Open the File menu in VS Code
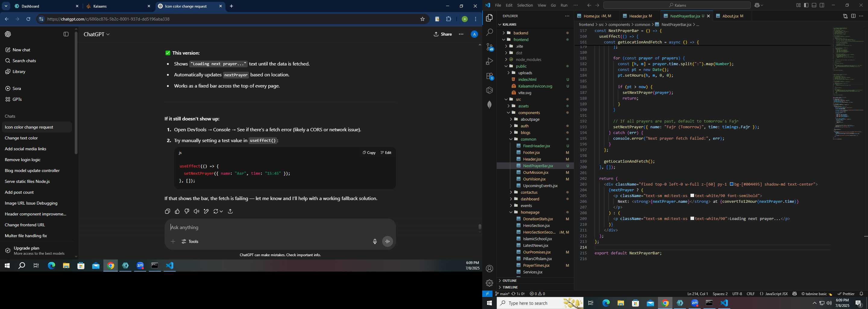Image resolution: width=868 pixels, height=309 pixels. click(x=498, y=5)
